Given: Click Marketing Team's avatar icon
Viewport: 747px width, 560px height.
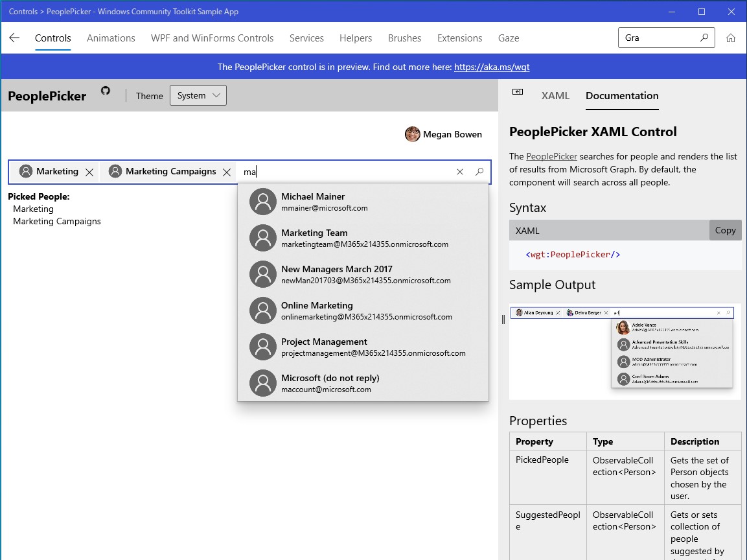Looking at the screenshot, I should tap(263, 238).
